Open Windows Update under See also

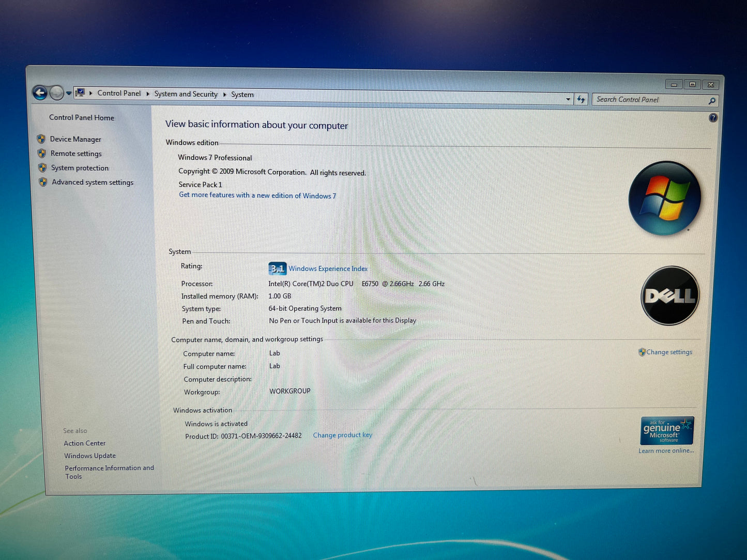tap(90, 456)
